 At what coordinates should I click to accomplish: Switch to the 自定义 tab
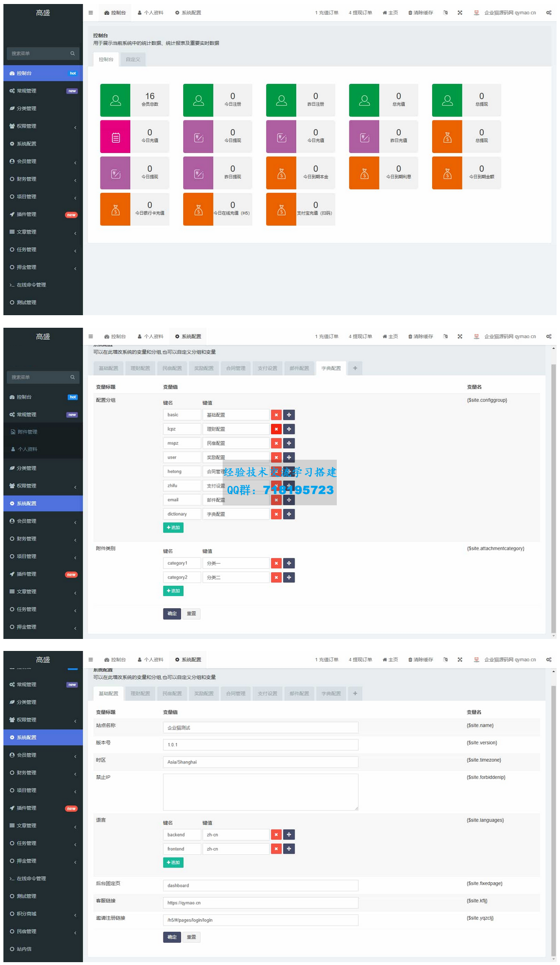(132, 59)
